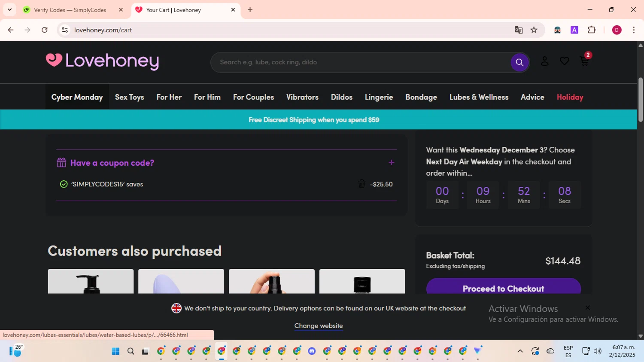The image size is (644, 362).
Task: Open the For Him menu
Action: [207, 97]
